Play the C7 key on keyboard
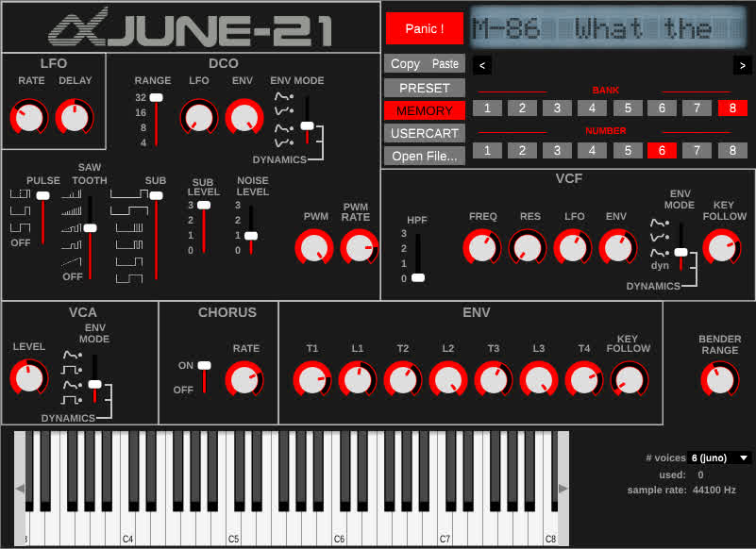 (x=447, y=528)
